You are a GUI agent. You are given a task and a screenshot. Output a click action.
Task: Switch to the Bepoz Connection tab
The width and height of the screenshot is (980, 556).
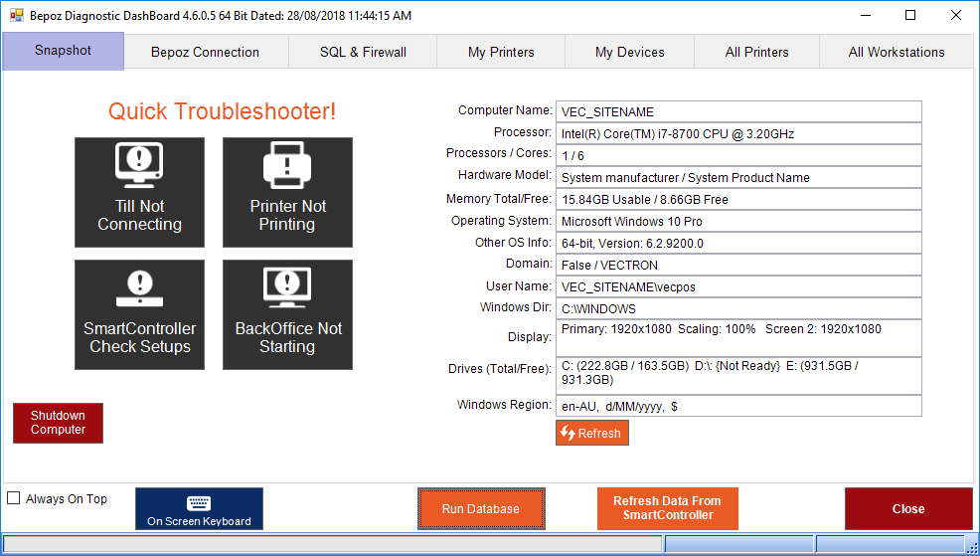[205, 52]
